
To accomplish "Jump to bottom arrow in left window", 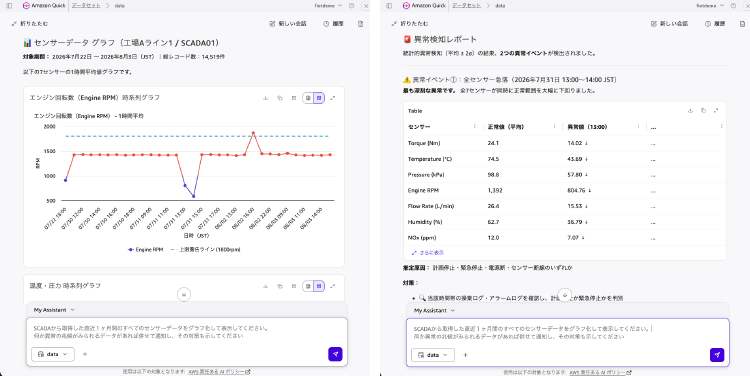I will [x=184, y=294].
